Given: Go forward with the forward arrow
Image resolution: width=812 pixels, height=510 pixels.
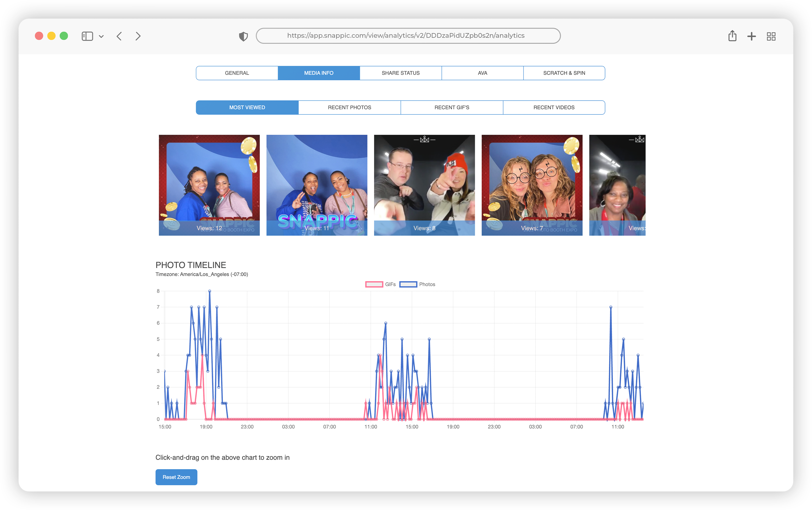Looking at the screenshot, I should pos(138,36).
